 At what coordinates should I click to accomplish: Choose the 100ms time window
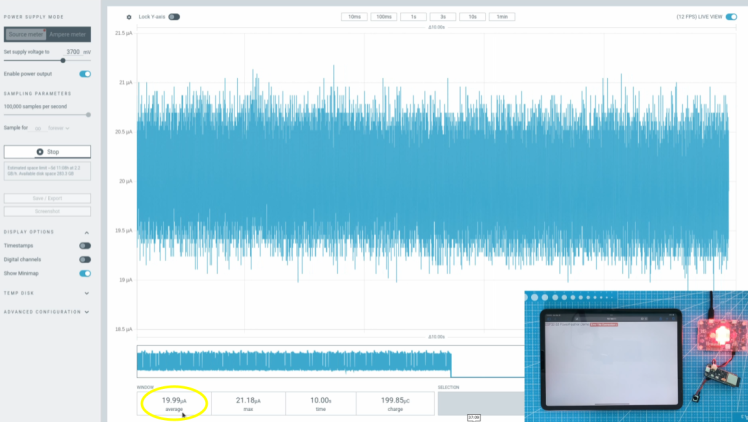pyautogui.click(x=384, y=17)
